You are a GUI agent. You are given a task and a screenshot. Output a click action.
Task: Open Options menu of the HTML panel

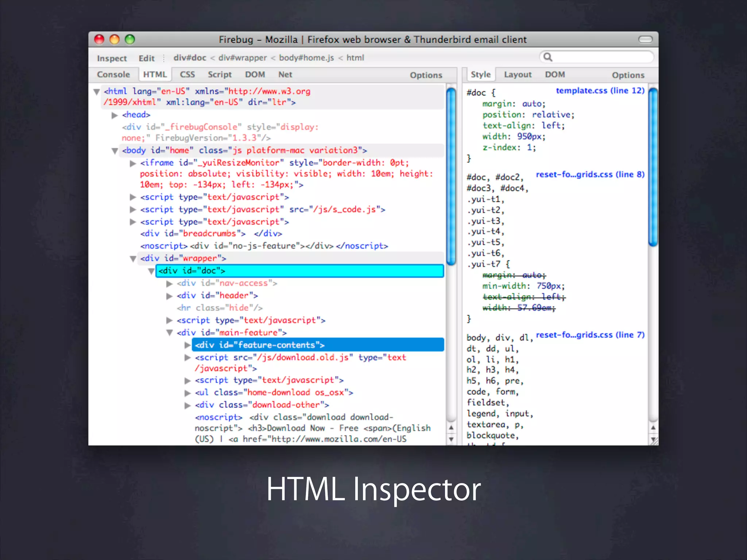point(426,75)
